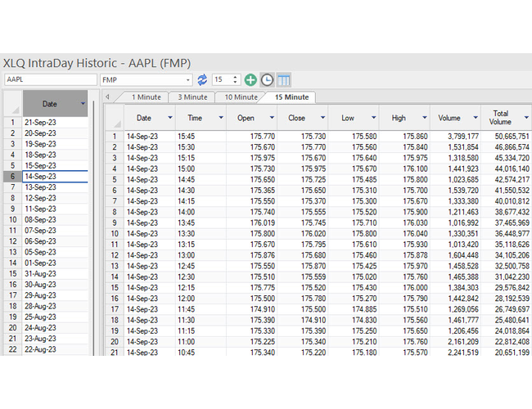Click the Volume value 2,161,209
This screenshot has width=532, height=409.
point(455,342)
